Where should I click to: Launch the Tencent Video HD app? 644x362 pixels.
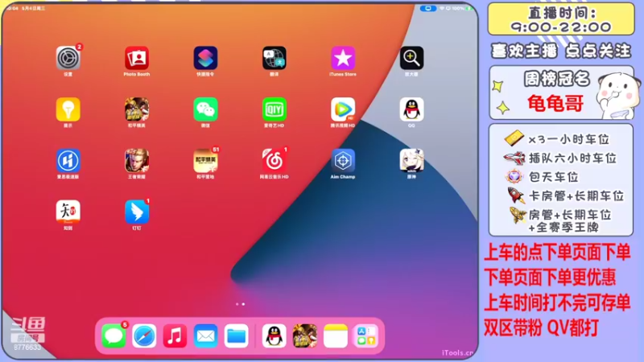point(343,109)
